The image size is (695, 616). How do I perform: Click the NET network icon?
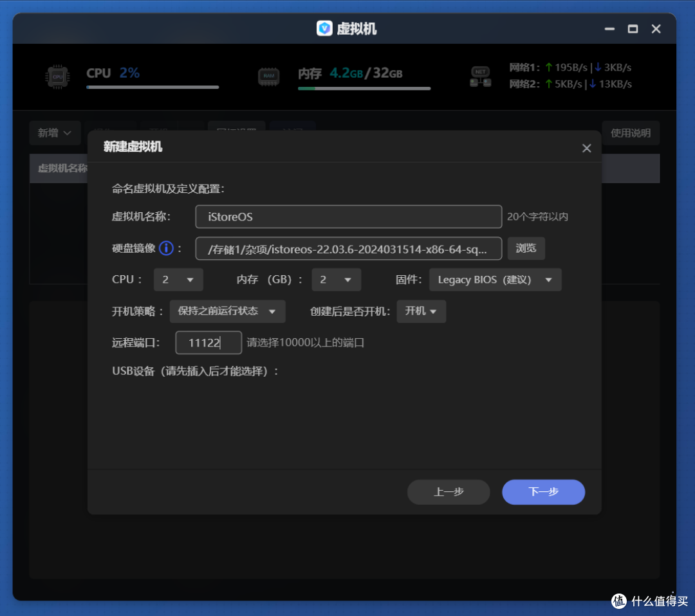(481, 77)
